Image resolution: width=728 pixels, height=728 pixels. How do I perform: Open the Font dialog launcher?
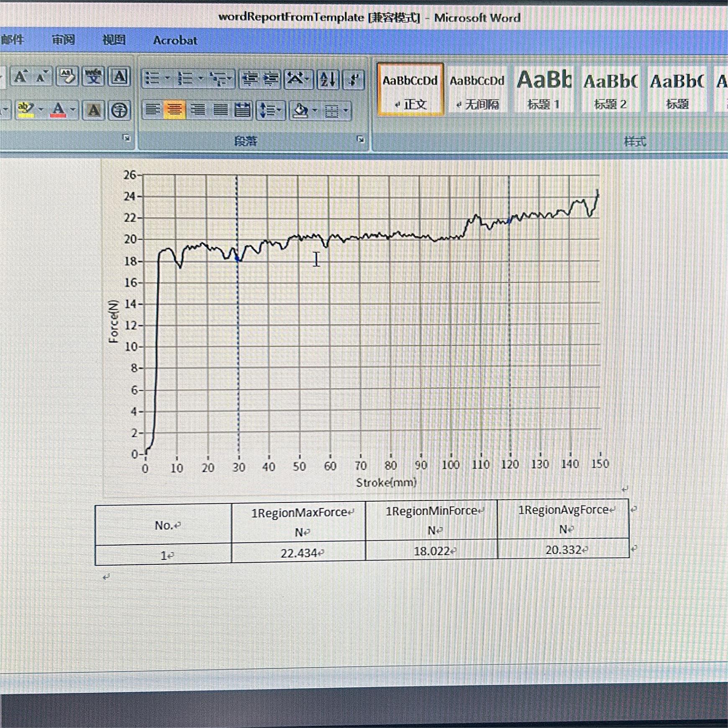126,138
